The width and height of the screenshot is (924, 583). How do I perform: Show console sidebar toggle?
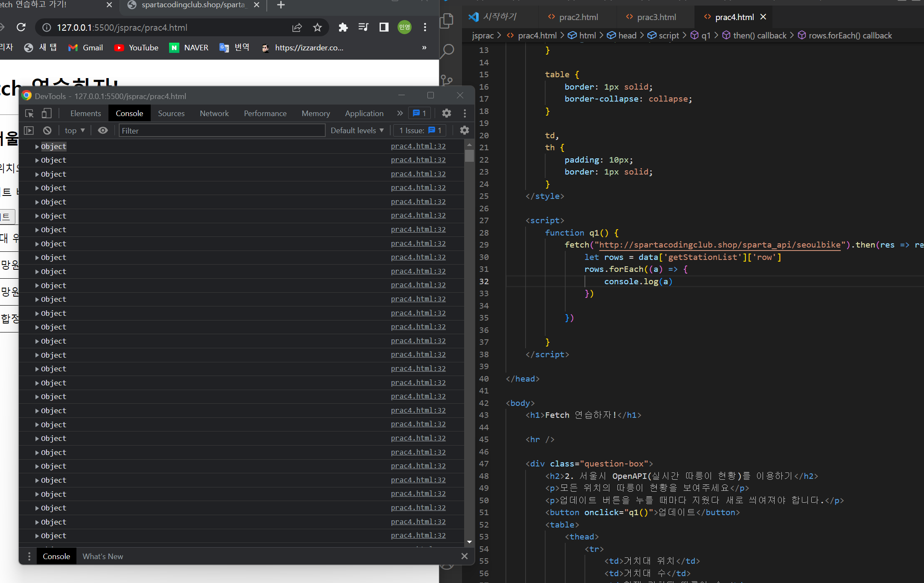29,130
